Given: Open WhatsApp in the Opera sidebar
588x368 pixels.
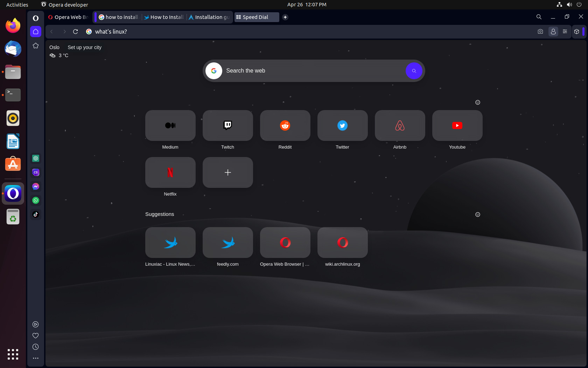Looking at the screenshot, I should 36,200.
